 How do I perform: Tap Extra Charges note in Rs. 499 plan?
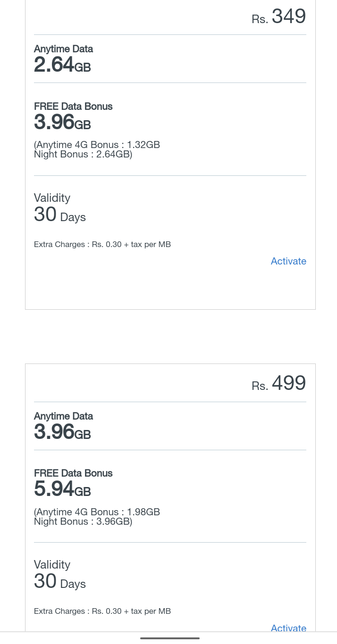click(102, 611)
